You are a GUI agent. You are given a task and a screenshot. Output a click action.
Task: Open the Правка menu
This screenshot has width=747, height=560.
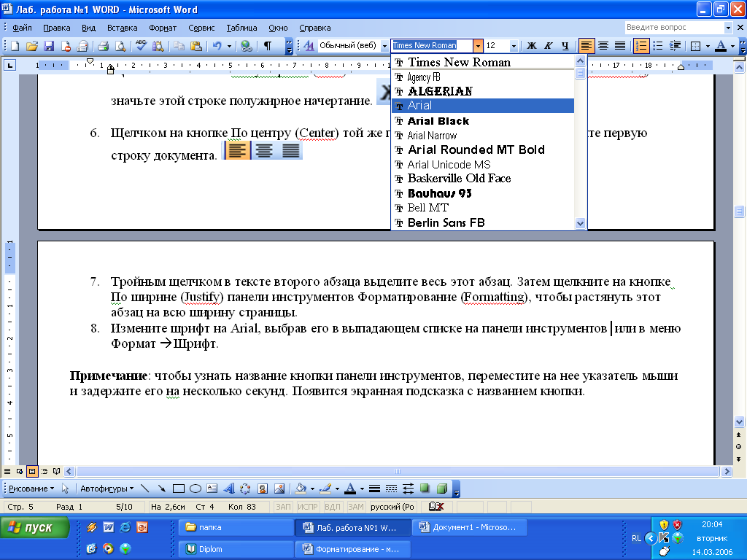(57, 28)
